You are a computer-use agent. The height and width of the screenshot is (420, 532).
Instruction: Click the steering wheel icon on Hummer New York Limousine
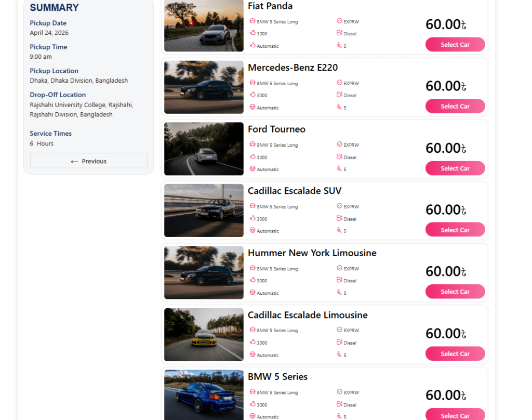(252, 292)
